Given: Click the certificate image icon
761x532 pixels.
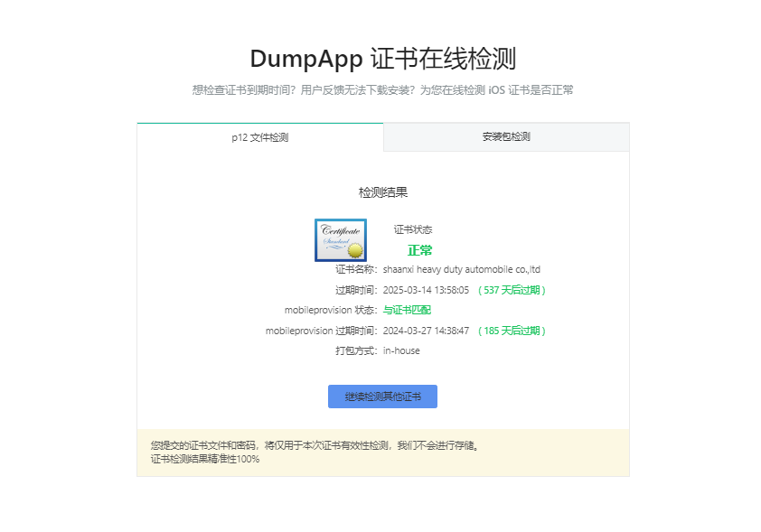Looking at the screenshot, I should [x=341, y=240].
